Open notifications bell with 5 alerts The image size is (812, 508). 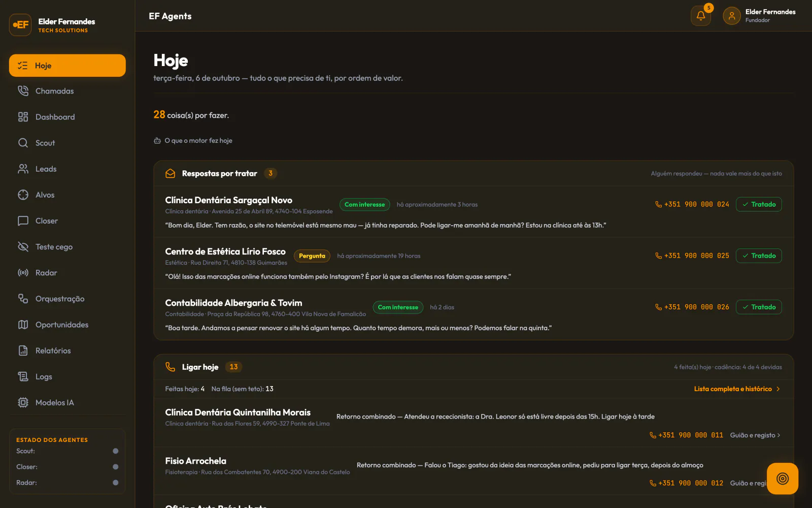point(701,16)
